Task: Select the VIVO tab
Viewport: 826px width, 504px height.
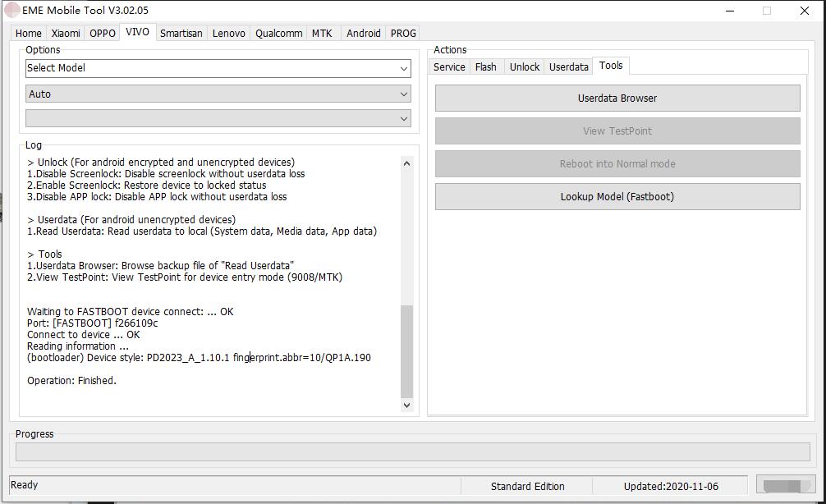Action: [137, 31]
